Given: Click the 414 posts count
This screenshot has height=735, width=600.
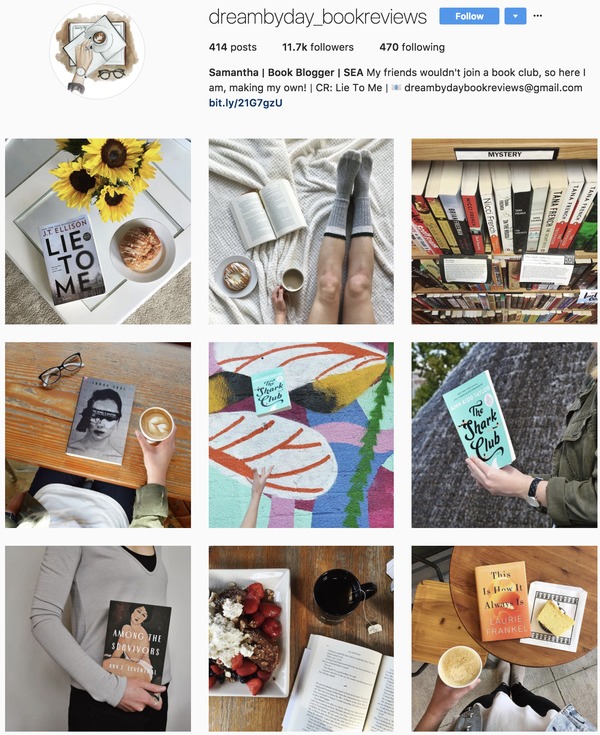Looking at the screenshot, I should (x=232, y=47).
